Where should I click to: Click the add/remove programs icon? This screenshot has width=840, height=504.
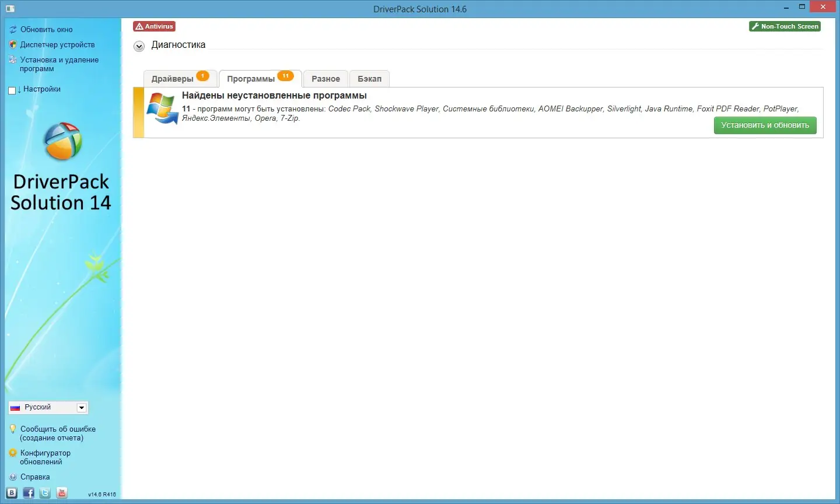coord(13,60)
